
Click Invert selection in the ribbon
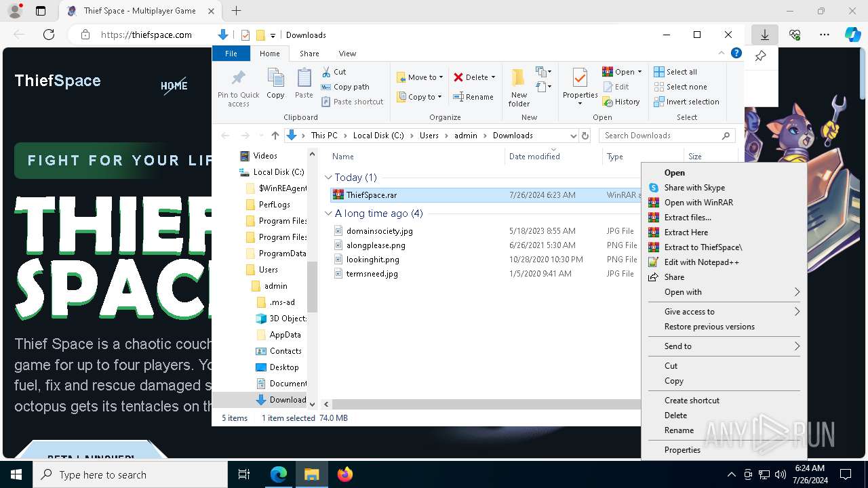[686, 102]
